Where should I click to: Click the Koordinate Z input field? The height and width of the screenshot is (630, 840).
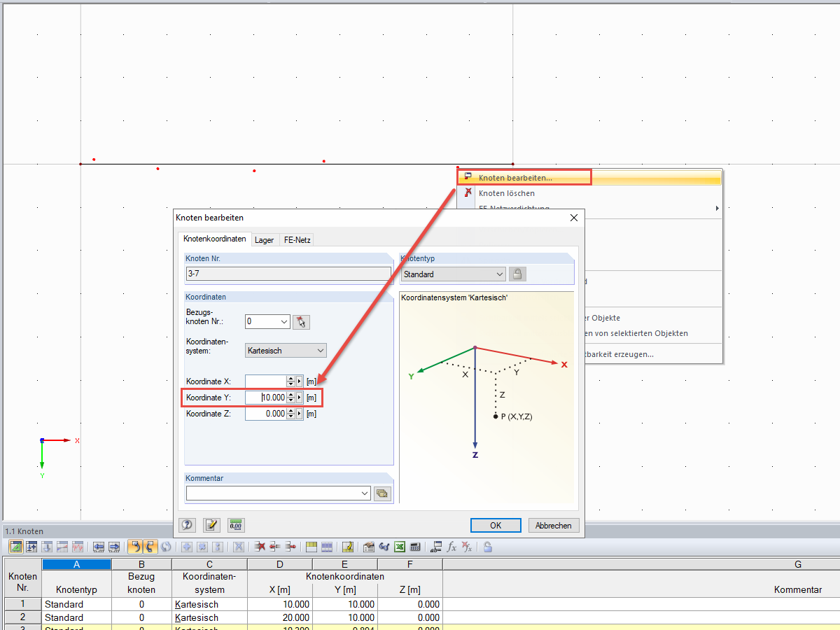click(x=266, y=414)
